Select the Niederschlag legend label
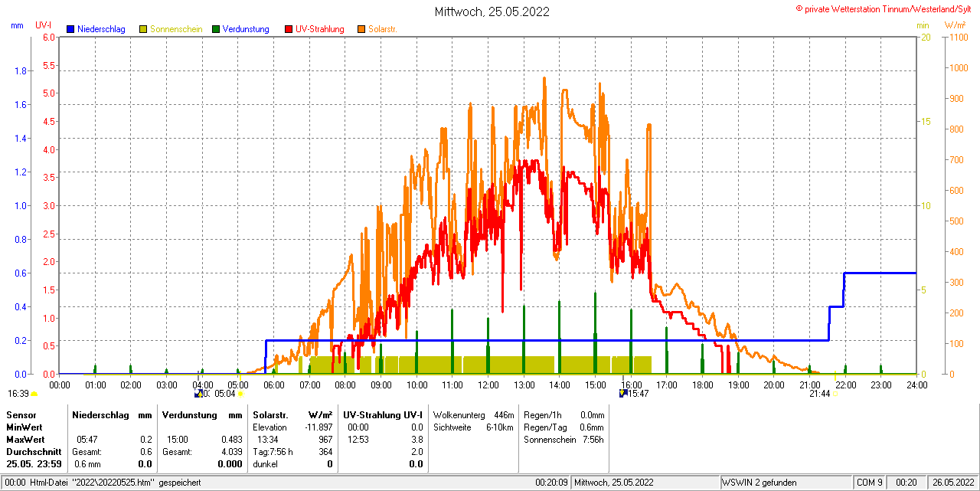The height and width of the screenshot is (491, 980). (x=101, y=29)
